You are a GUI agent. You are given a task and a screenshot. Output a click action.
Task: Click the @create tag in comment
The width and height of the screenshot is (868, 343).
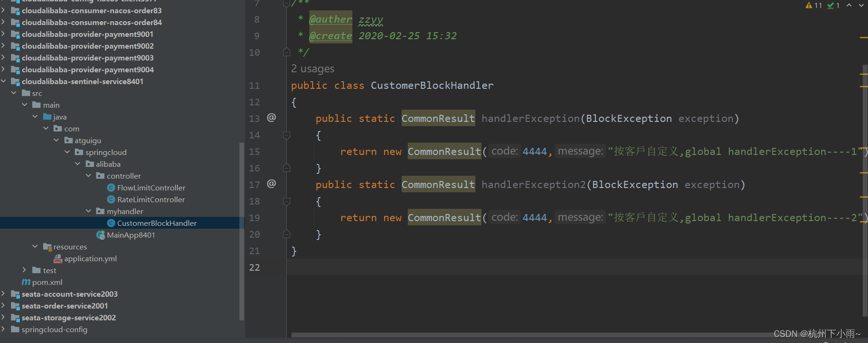coord(331,36)
